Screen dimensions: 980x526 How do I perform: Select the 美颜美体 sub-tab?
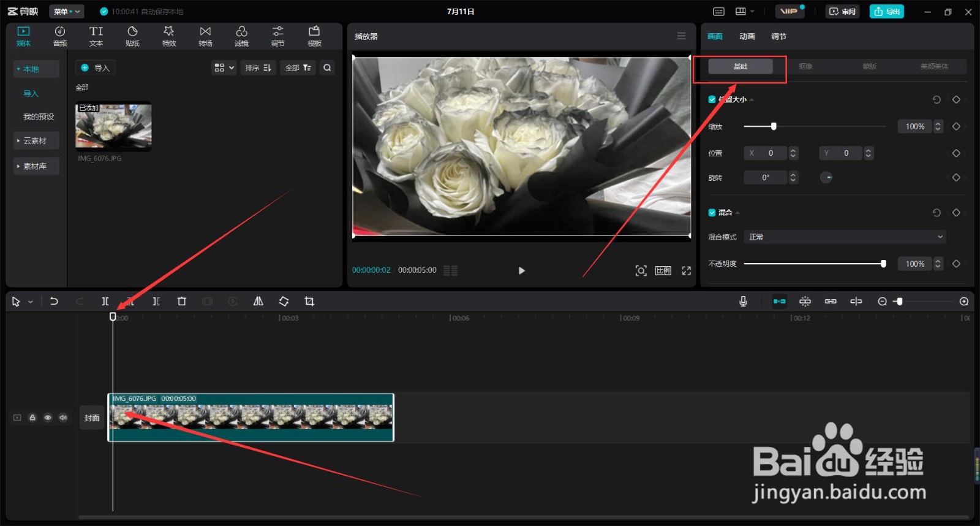934,66
